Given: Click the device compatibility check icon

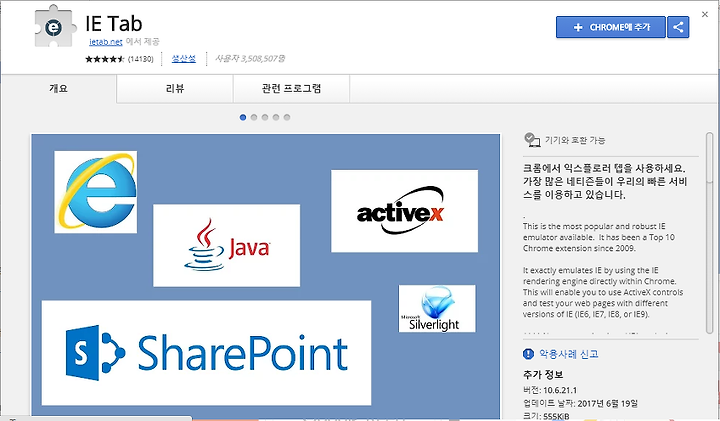Looking at the screenshot, I should click(532, 140).
